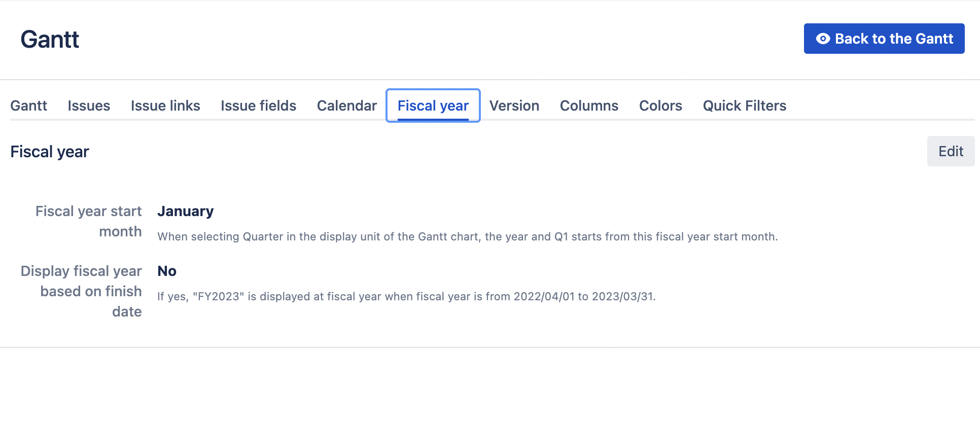Click the January start month value
This screenshot has width=980, height=421.
point(186,211)
